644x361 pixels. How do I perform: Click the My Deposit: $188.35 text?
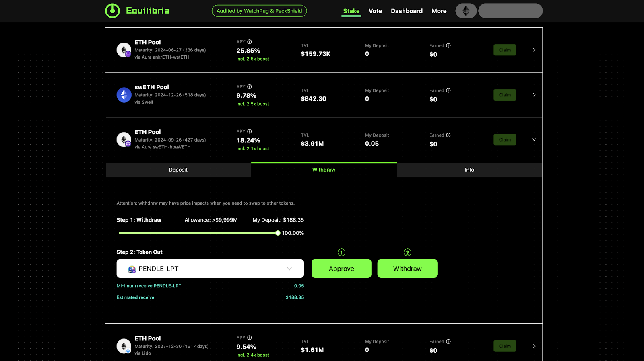278,220
